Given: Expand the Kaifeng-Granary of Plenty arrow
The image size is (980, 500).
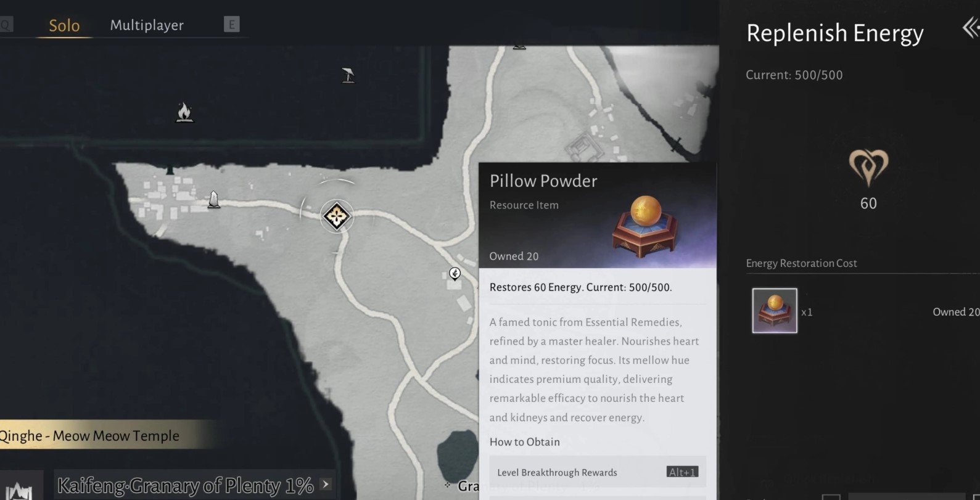Looking at the screenshot, I should (326, 485).
